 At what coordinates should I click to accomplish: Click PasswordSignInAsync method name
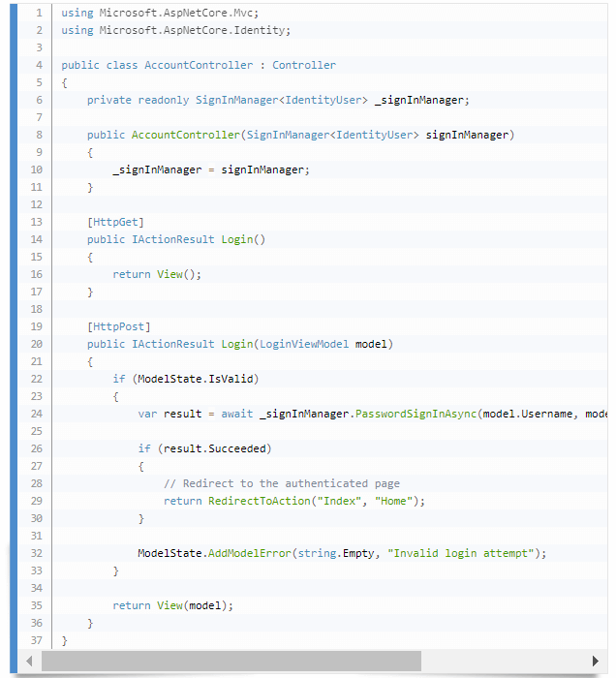(416, 414)
